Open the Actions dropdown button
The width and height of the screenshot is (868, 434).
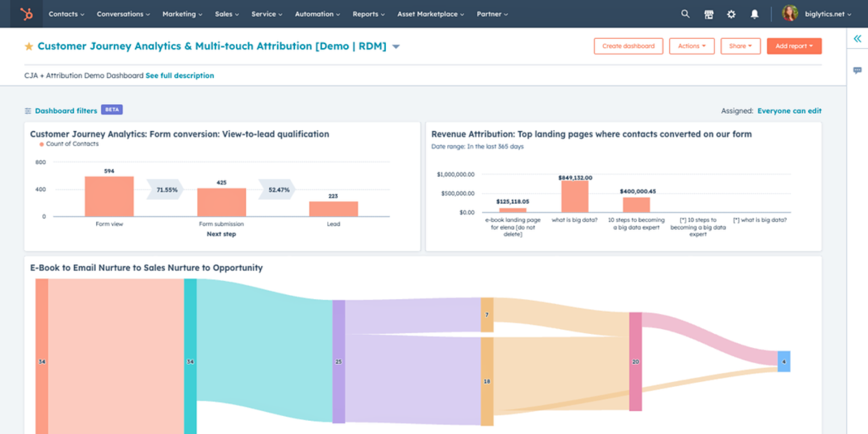[692, 46]
